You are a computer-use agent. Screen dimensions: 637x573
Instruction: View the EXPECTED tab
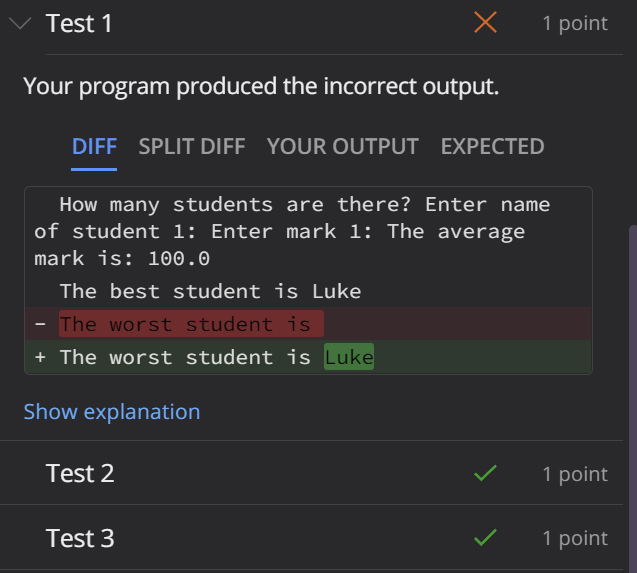click(x=492, y=147)
